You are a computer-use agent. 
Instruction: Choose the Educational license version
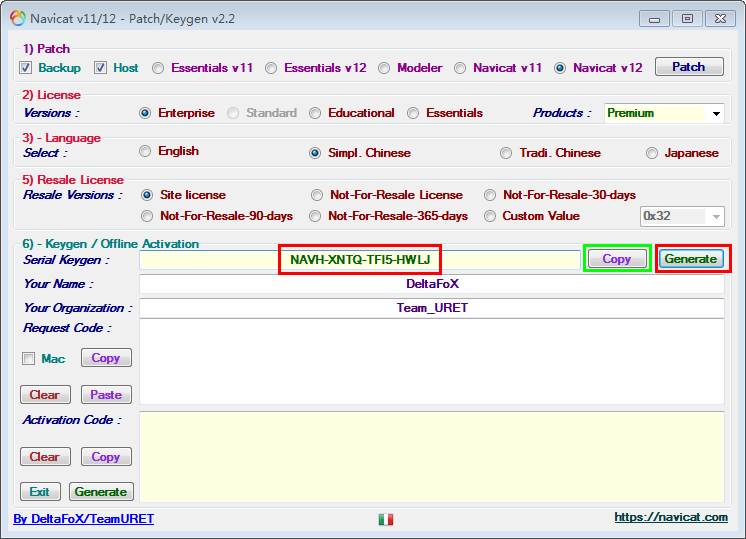pos(315,113)
